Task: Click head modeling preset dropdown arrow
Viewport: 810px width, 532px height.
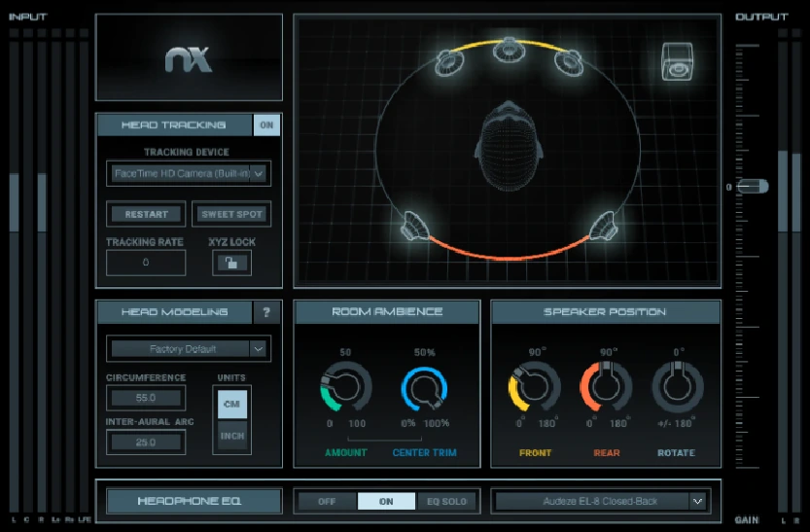Action: pos(259,349)
